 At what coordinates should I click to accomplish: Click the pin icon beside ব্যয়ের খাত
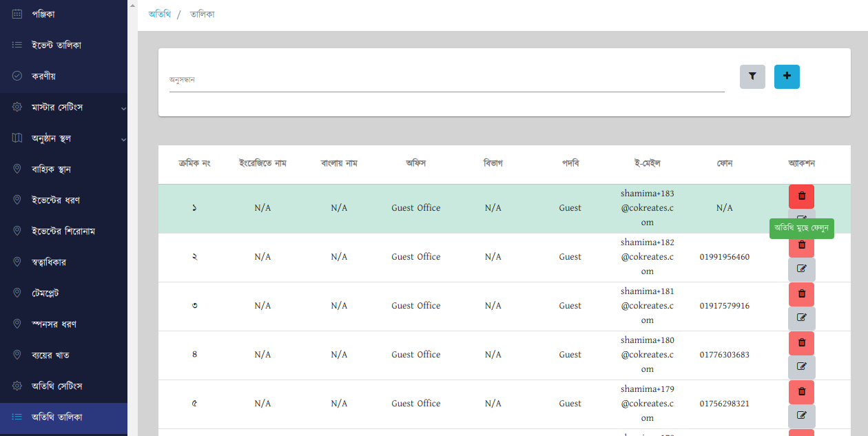pos(17,355)
